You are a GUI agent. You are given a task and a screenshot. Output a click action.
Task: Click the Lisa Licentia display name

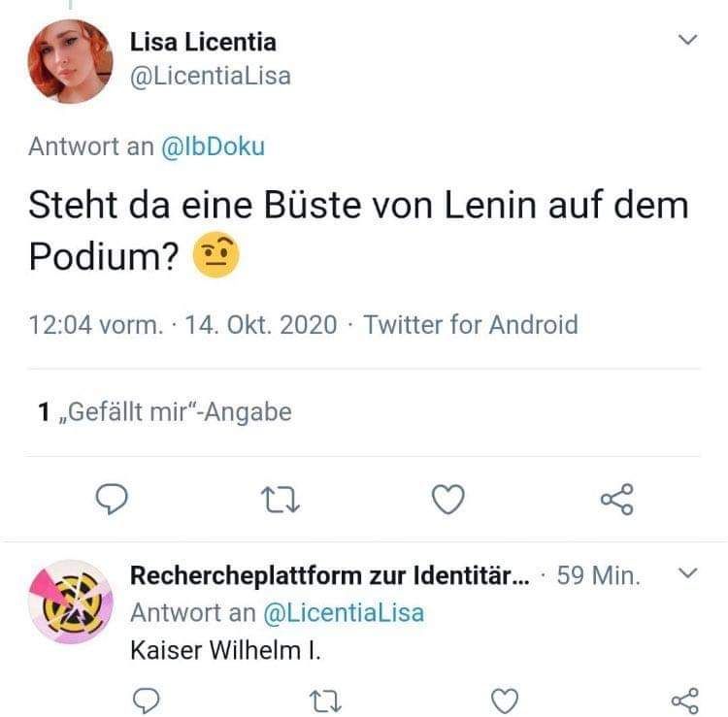[x=203, y=43]
